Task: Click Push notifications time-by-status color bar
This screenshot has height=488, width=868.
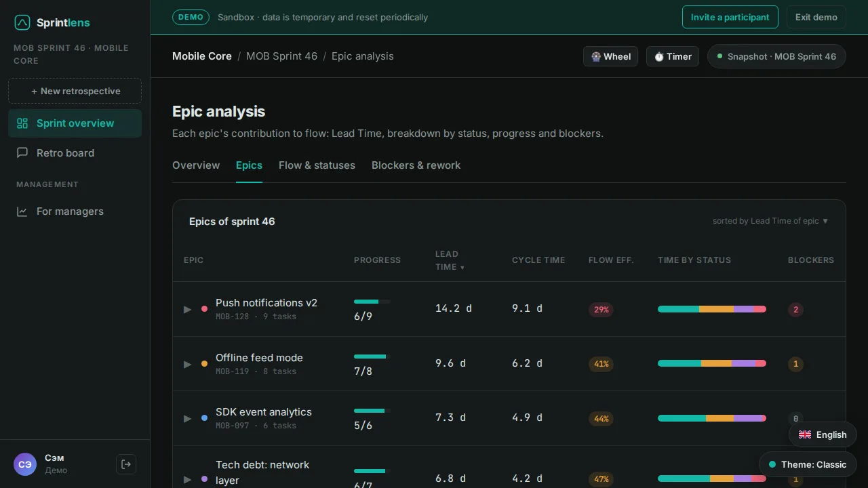Action: click(712, 309)
